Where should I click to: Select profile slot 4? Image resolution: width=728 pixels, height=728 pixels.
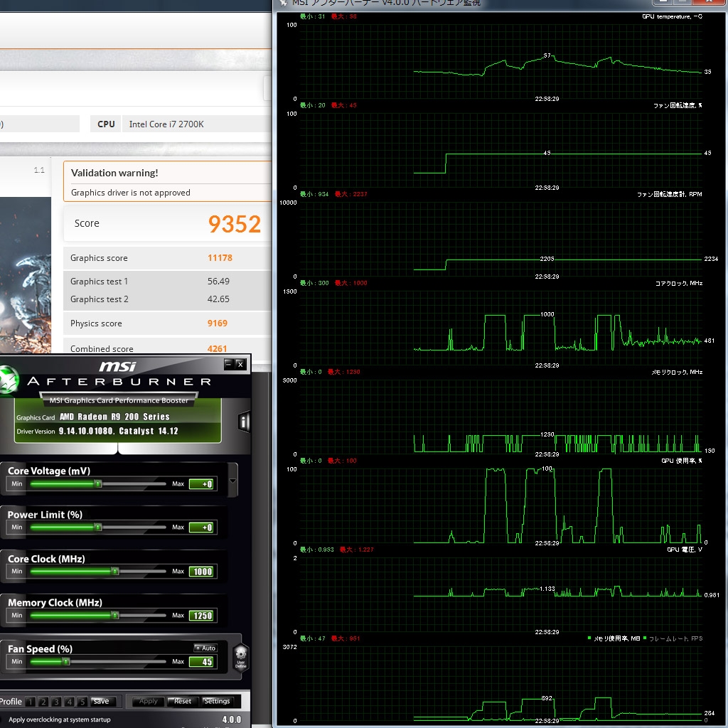(x=69, y=702)
